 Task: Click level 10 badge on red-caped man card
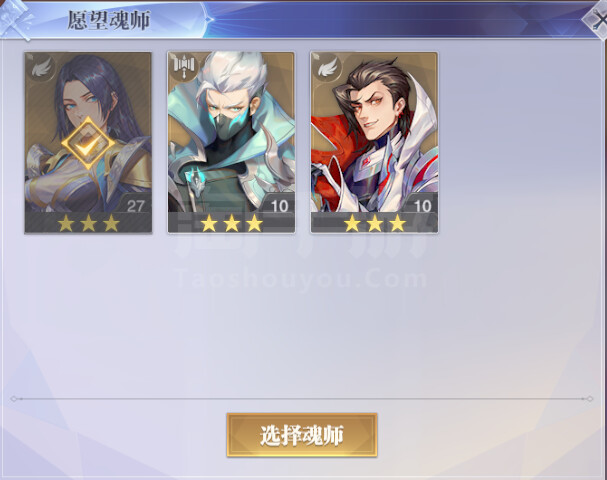422,206
